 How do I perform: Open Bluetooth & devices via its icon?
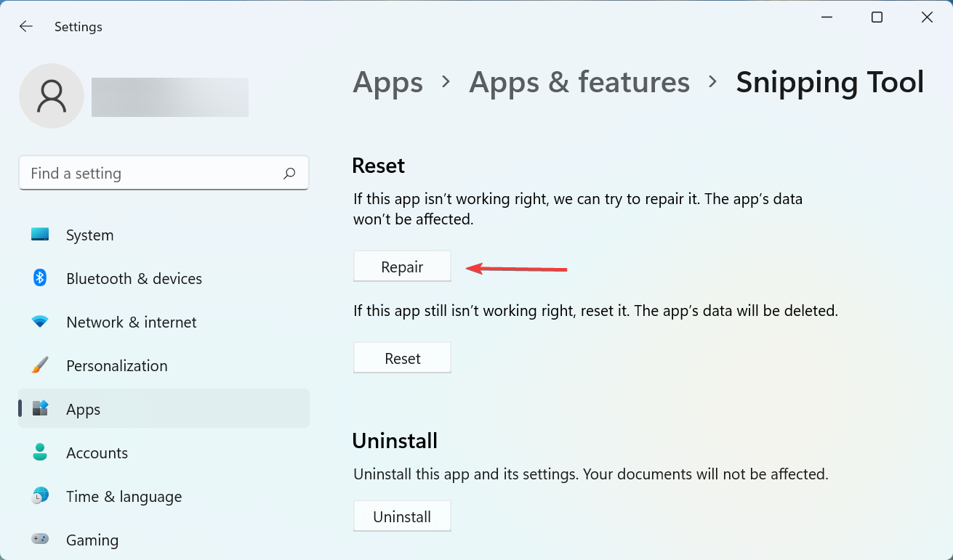[40, 278]
